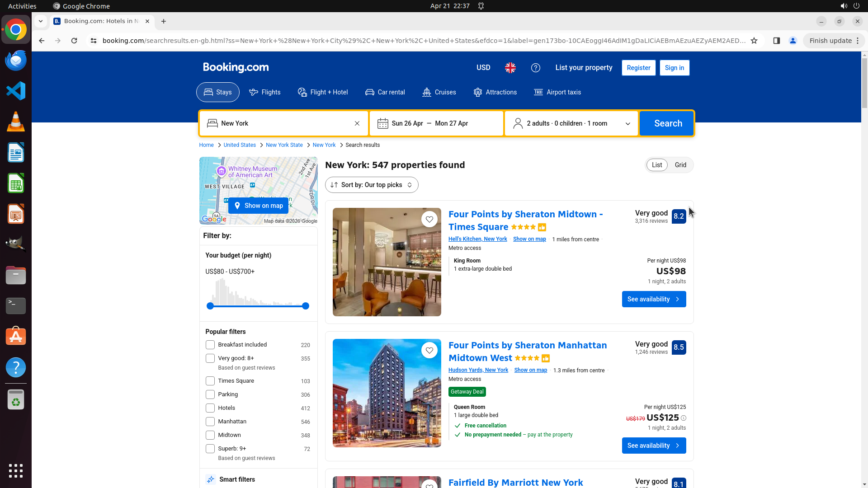Clear the New York destination field
This screenshot has height=488, width=868.
click(x=357, y=123)
